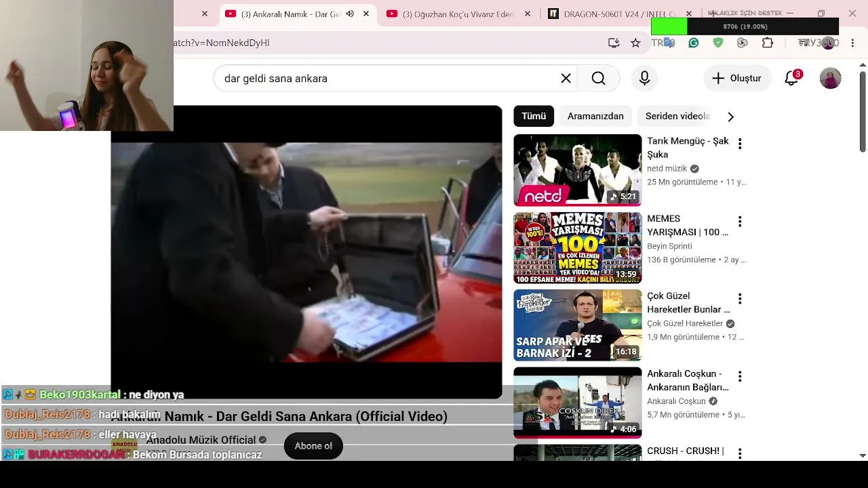This screenshot has width=868, height=488.
Task: Open the browser Extensions puzzle menu
Action: pyautogui.click(x=768, y=43)
